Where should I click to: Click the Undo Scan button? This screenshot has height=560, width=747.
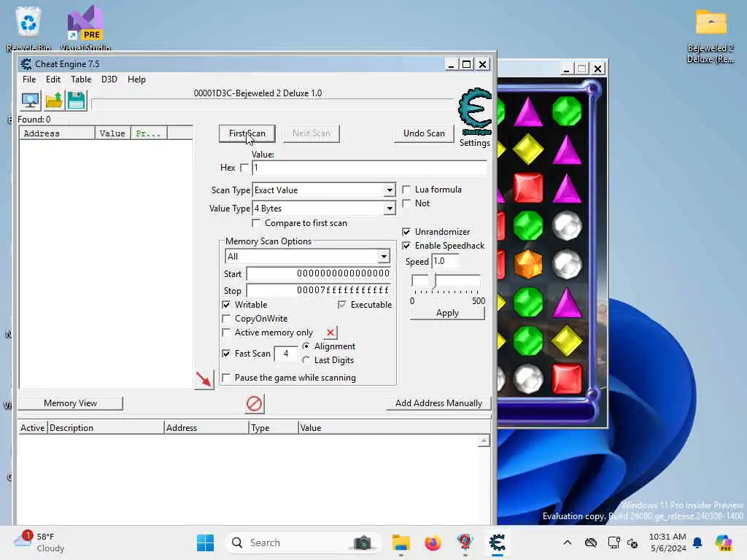coord(424,134)
